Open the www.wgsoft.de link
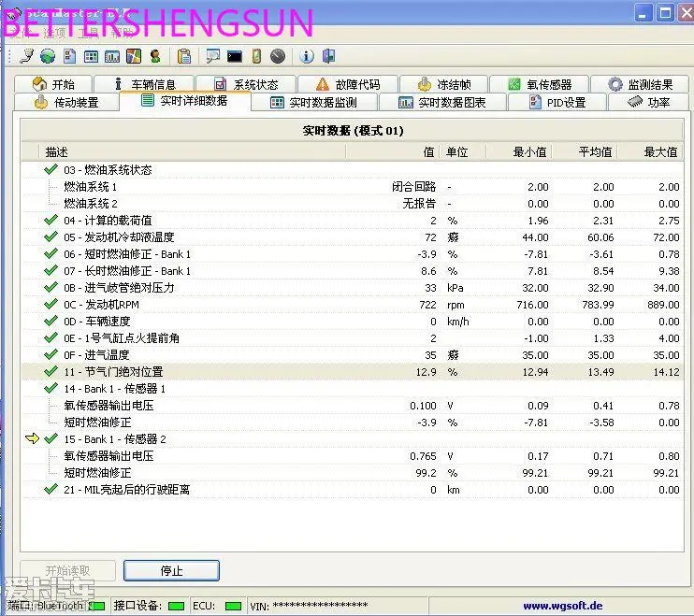Image resolution: width=694 pixels, height=616 pixels. coord(562,606)
